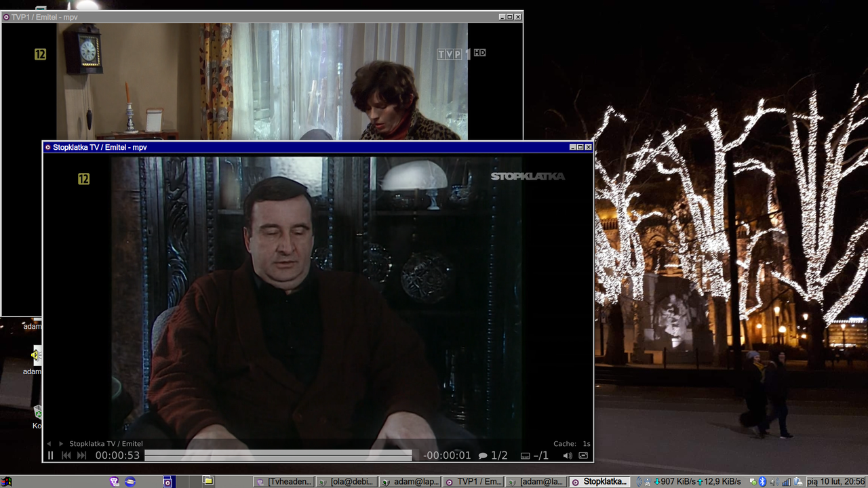Screen dimensions: 868x488
Task: Open the battery power tray icon
Action: click(x=798, y=482)
